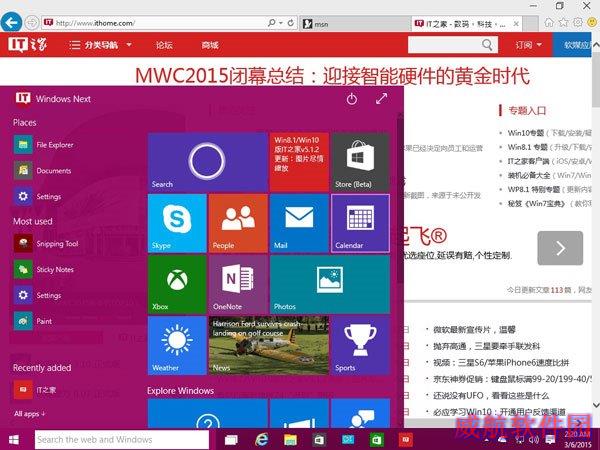
Task: Open the red IT之家 live tile
Action: click(299, 161)
